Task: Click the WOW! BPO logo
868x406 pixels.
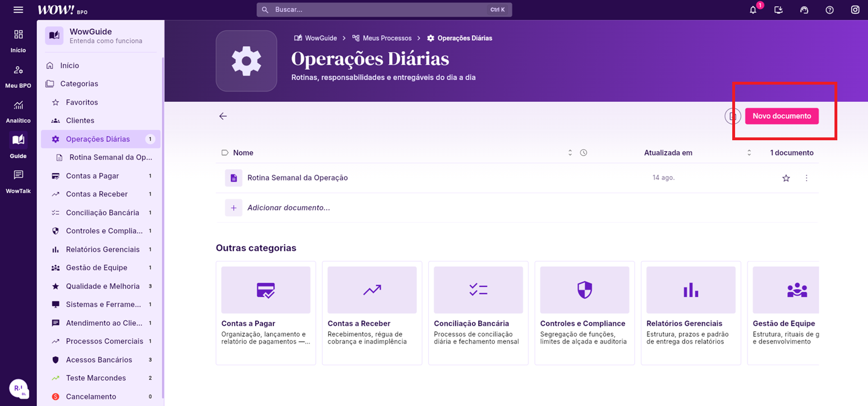Action: point(62,10)
